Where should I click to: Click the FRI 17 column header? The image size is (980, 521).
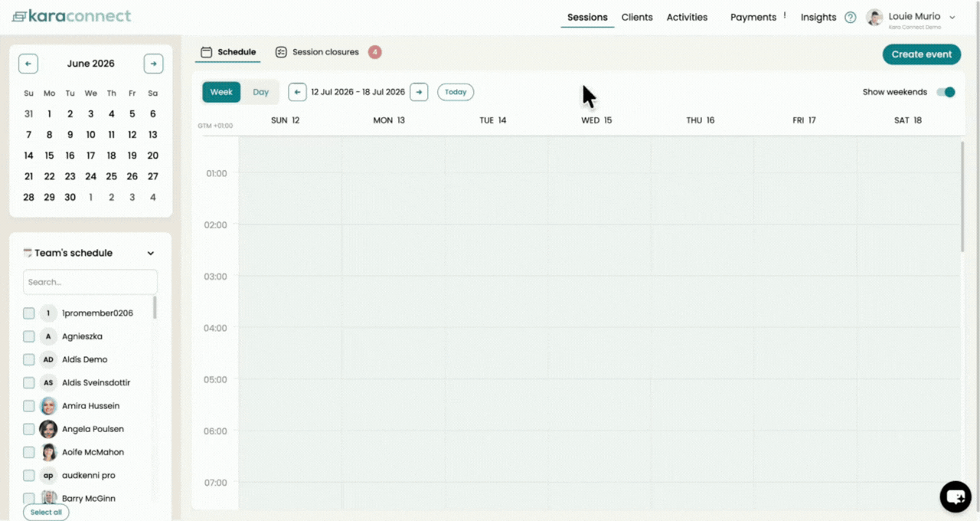(x=804, y=120)
